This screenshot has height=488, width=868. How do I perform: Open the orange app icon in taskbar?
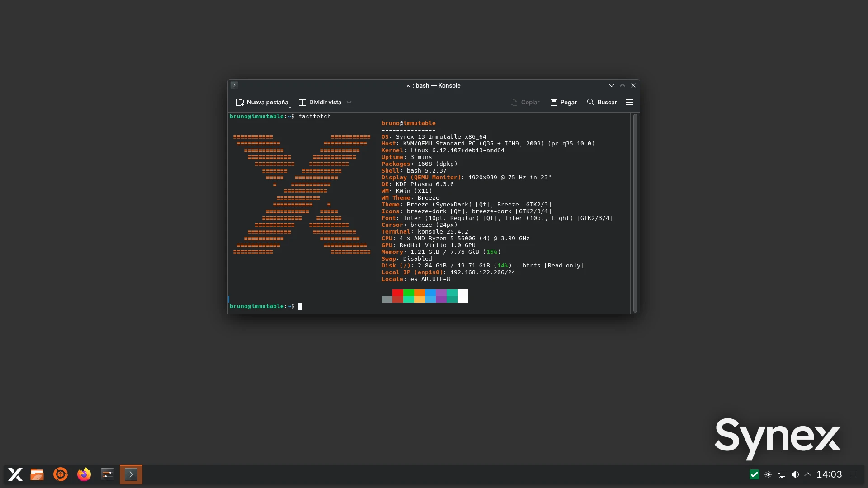pyautogui.click(x=61, y=474)
